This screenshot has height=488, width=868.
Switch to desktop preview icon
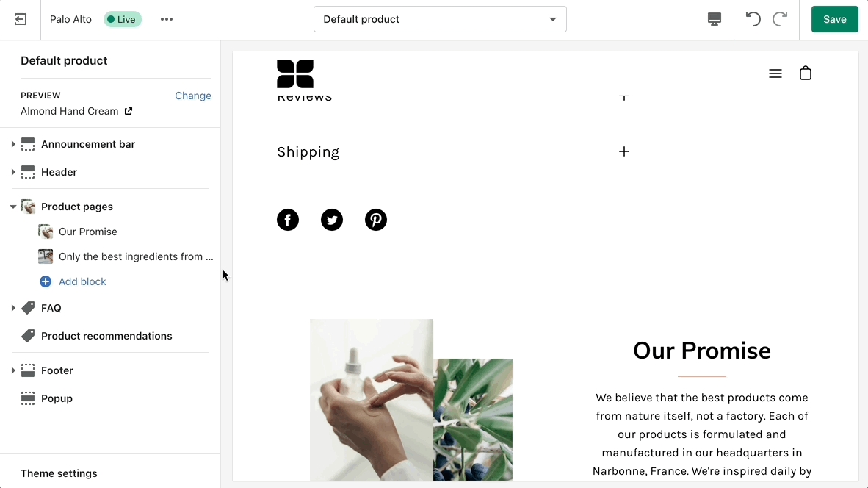pos(714,20)
